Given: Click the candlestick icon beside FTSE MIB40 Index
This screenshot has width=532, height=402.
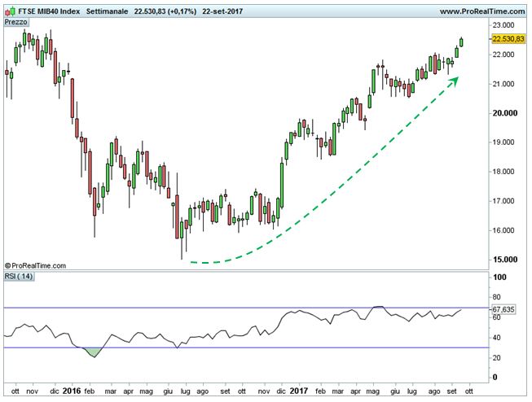Looking at the screenshot, I should pos(10,12).
